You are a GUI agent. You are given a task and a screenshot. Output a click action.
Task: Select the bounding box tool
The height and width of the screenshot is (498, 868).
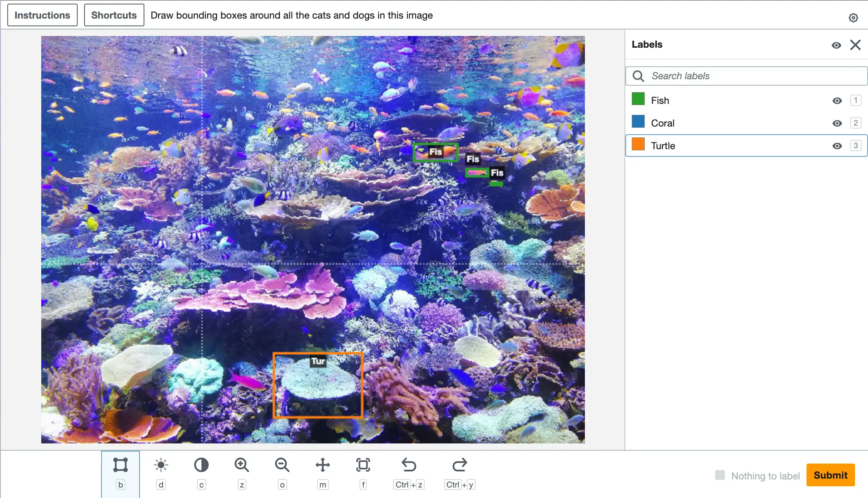tap(121, 465)
